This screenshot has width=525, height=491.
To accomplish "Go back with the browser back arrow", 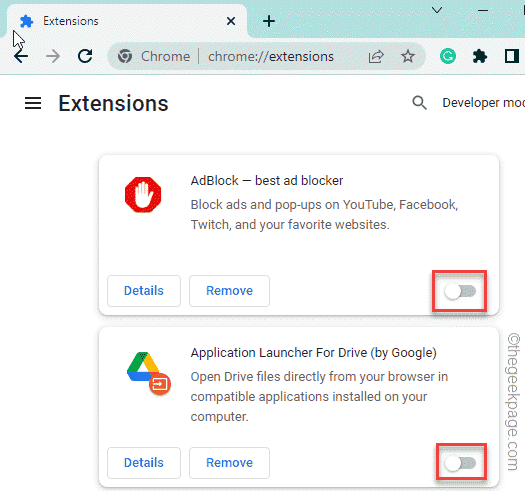I will 21,56.
